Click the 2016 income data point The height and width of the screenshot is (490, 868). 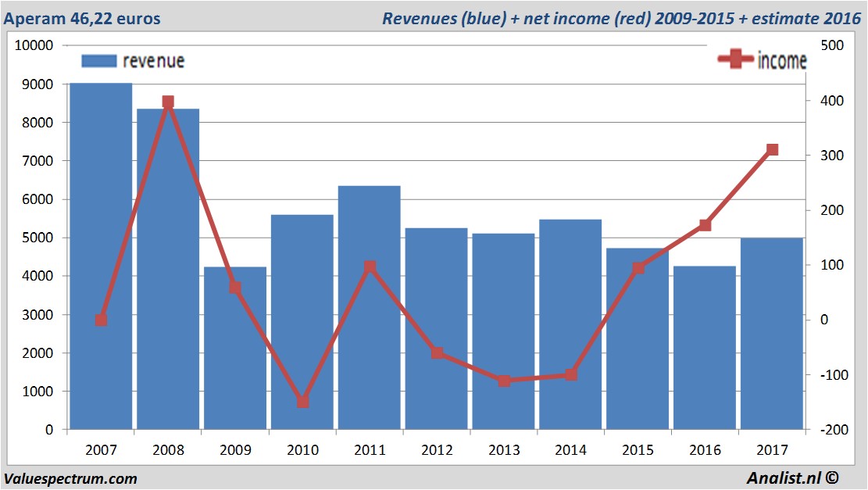pos(705,225)
